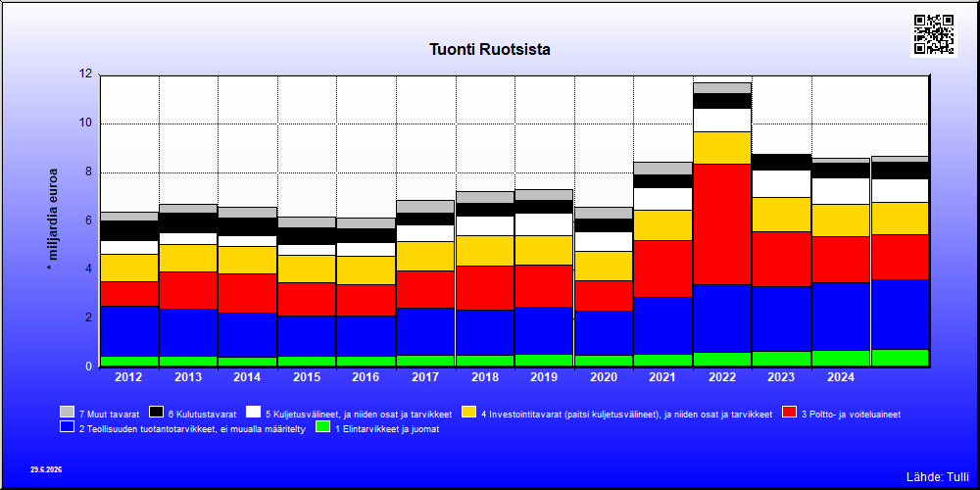Image resolution: width=980 pixels, height=490 pixels.
Task: Select the '5 Kuljetusvälineet, ja niiden osat' label
Action: tap(359, 414)
